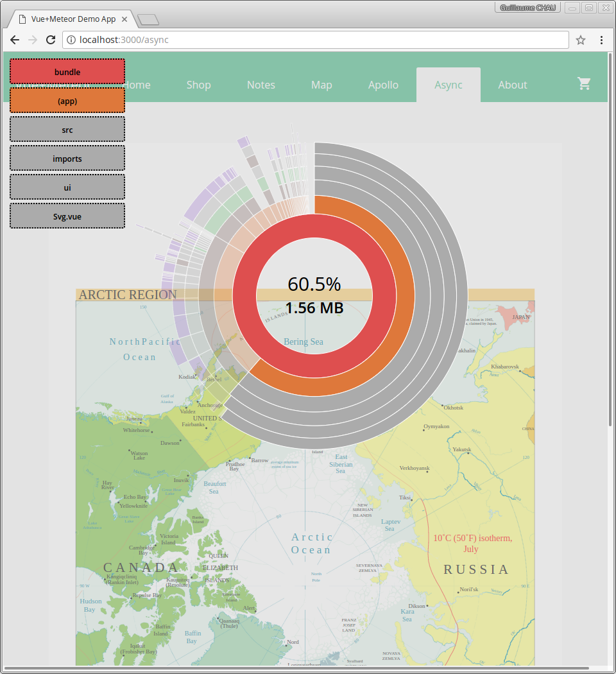Click the 1.56 MB size label
The width and height of the screenshot is (616, 674).
[314, 307]
